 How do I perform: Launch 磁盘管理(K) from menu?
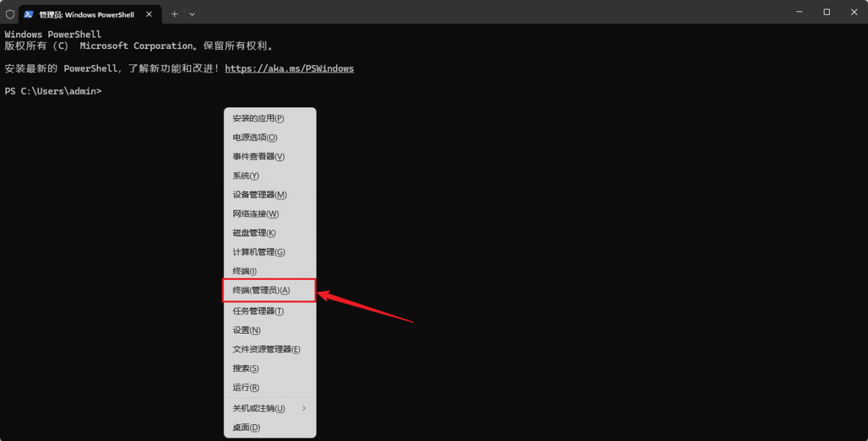[254, 233]
